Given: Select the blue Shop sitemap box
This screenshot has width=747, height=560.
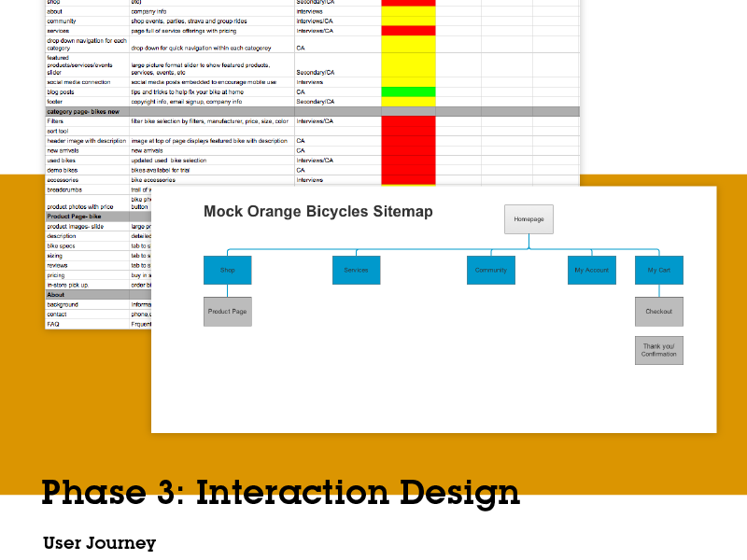Looking at the screenshot, I should tap(227, 270).
